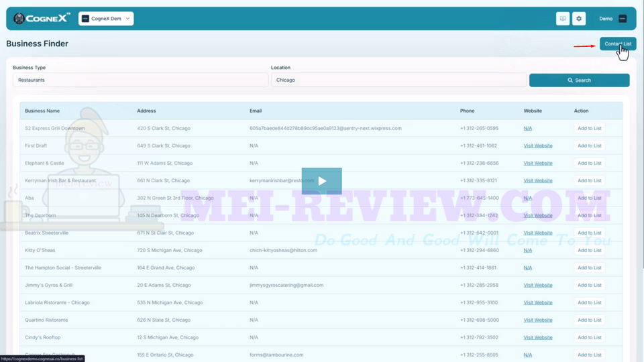Add S2 Express Grill Downtown to list
644x362 pixels.
pos(590,129)
